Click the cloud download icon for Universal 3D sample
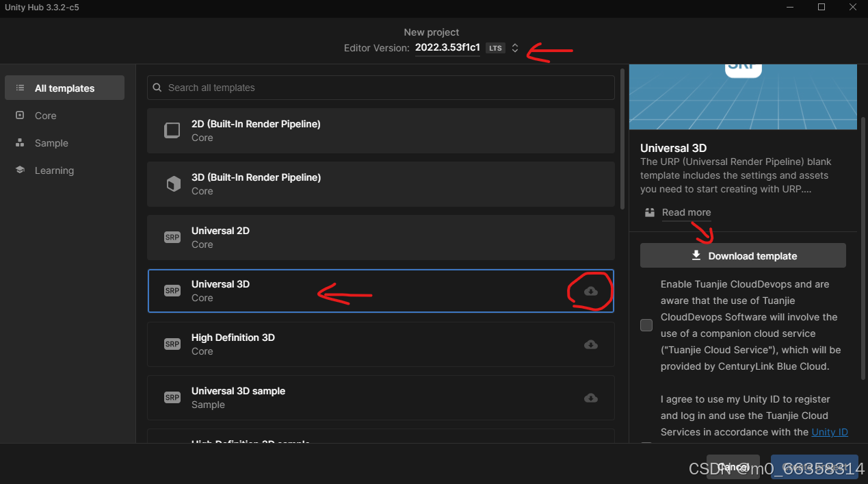The height and width of the screenshot is (484, 868). pyautogui.click(x=591, y=398)
